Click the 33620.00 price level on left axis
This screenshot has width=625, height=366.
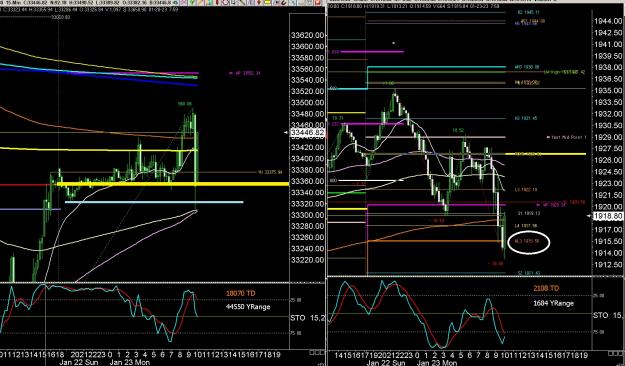coord(307,35)
